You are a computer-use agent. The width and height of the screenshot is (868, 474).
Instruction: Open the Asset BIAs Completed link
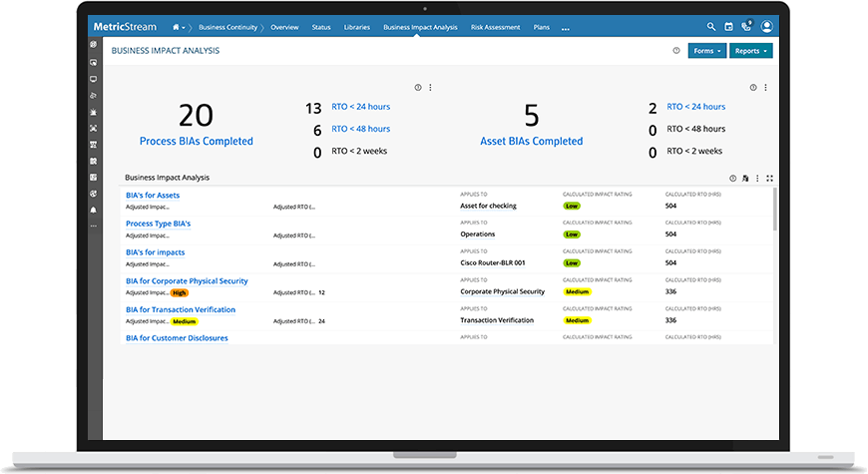(532, 142)
